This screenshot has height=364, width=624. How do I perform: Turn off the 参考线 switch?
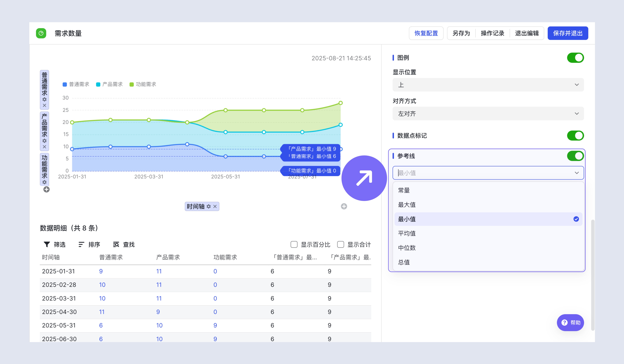tap(575, 156)
